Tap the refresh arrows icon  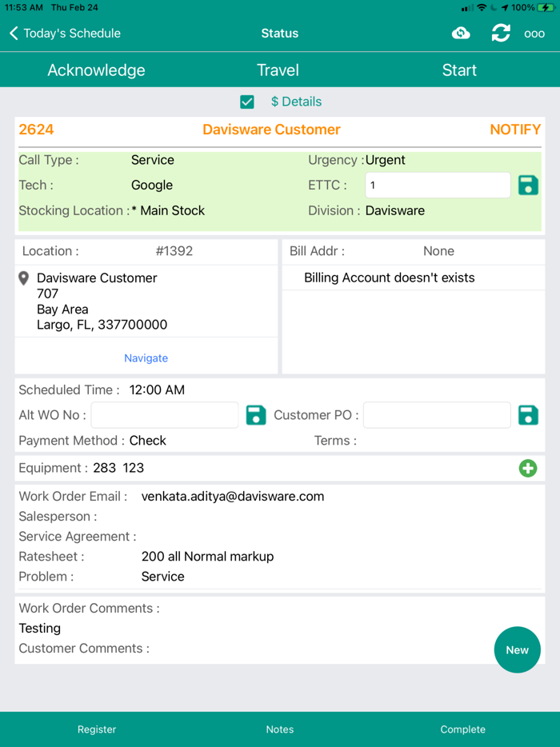(x=501, y=34)
